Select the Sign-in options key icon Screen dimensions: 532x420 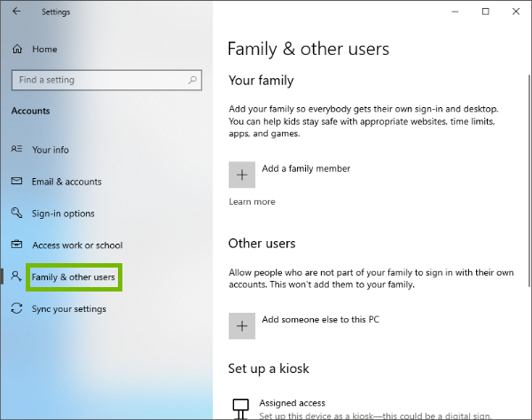coord(17,213)
